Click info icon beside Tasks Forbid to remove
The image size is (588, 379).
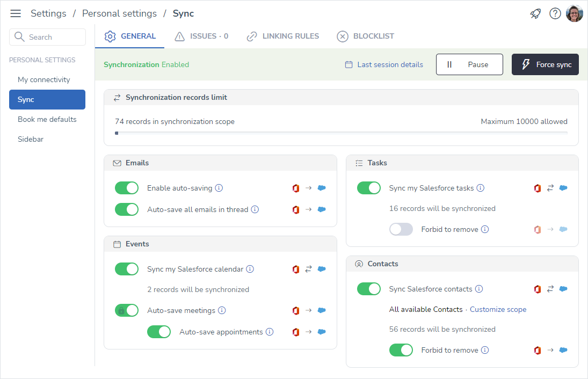(485, 229)
